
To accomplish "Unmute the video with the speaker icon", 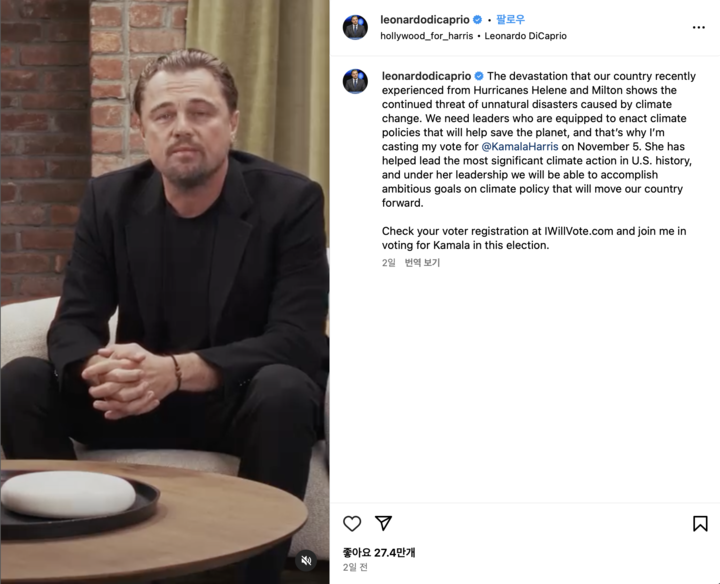I will coord(306,560).
